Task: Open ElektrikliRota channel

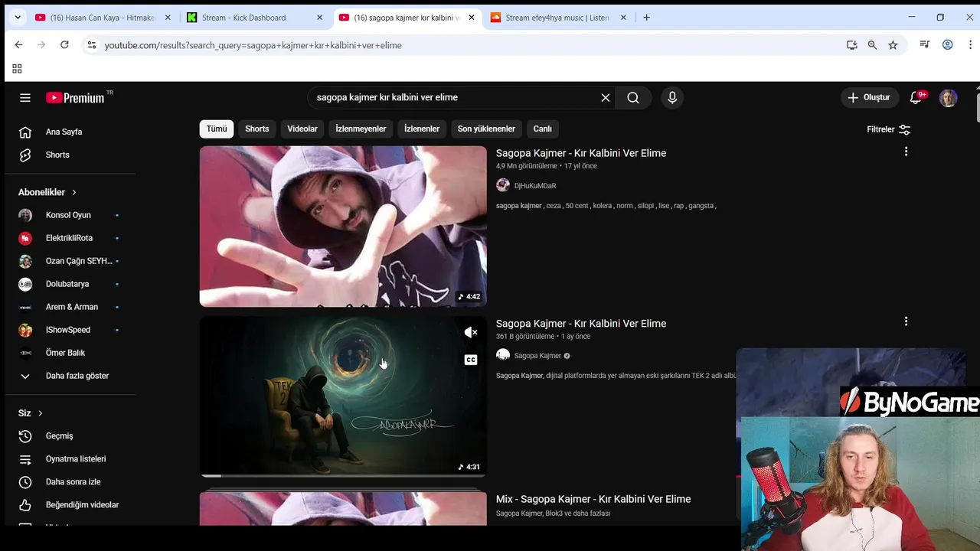Action: (70, 238)
